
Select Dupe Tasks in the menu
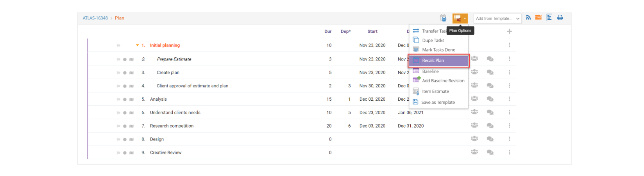(x=433, y=40)
